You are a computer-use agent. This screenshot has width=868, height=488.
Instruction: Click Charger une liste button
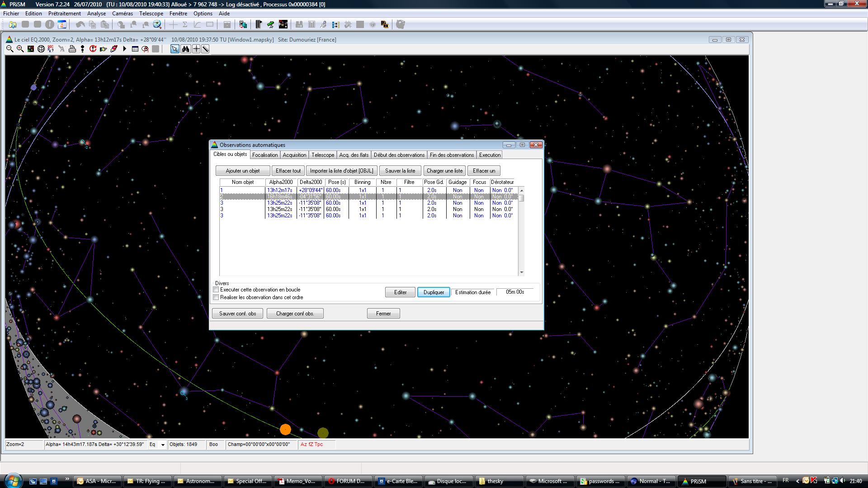click(x=444, y=171)
